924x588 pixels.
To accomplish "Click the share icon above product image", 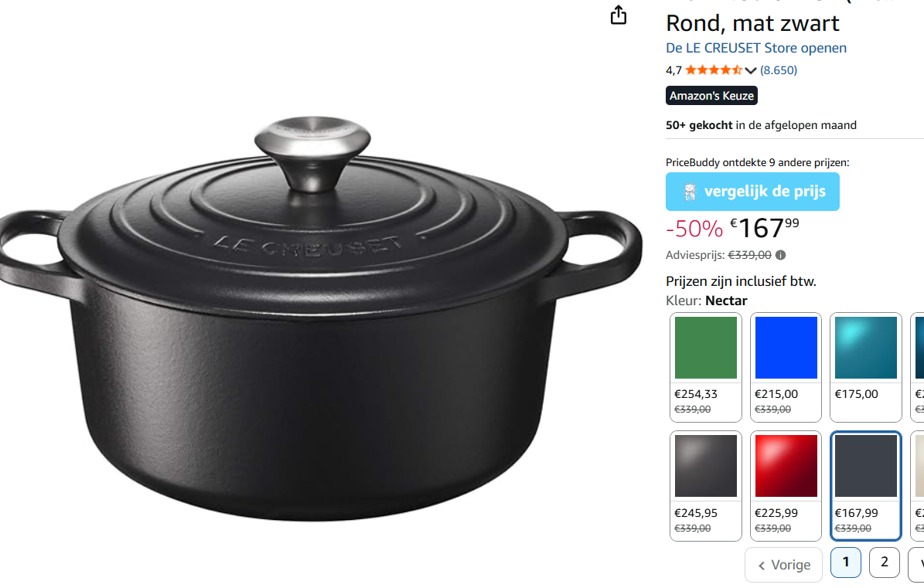I will [618, 15].
